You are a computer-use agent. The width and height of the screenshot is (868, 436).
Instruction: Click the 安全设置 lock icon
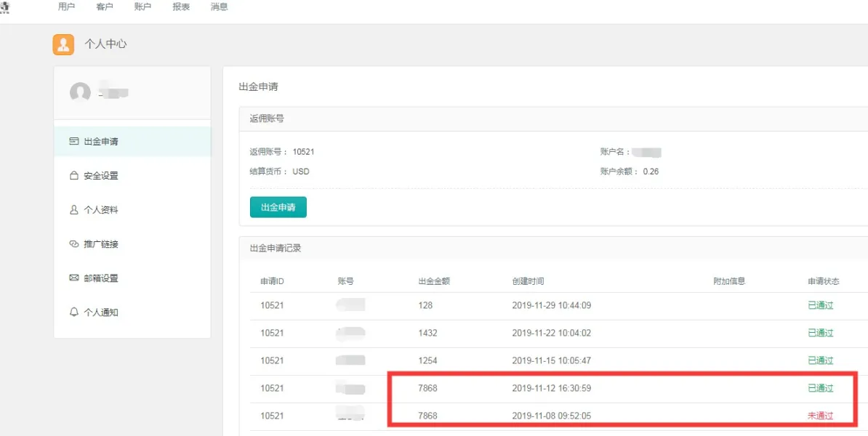pos(73,176)
